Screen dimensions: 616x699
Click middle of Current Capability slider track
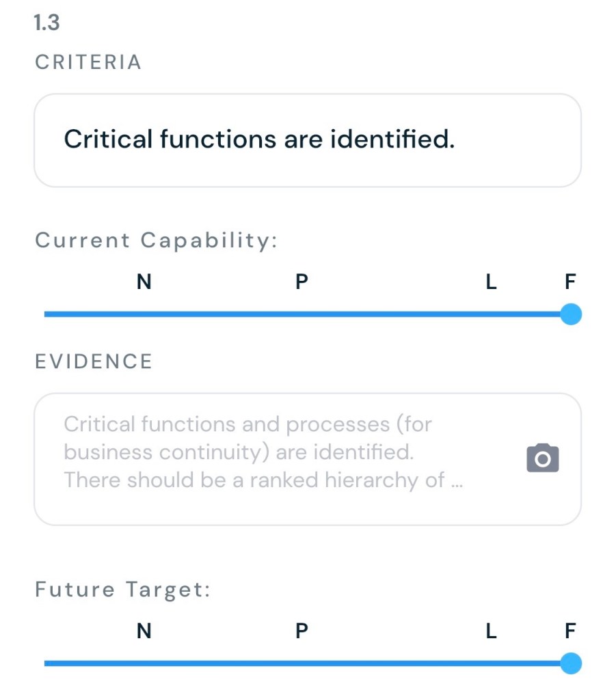[x=307, y=314]
